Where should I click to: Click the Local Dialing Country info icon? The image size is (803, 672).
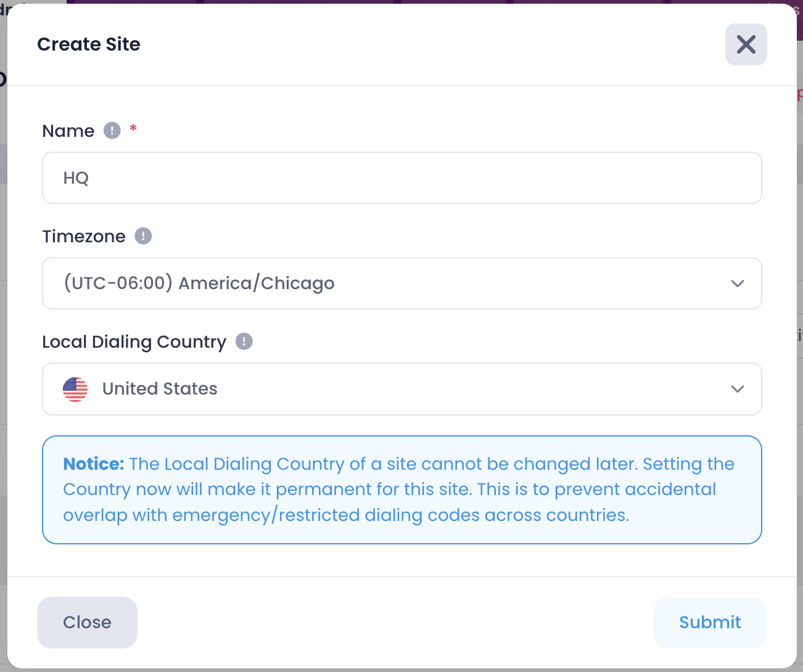pyautogui.click(x=244, y=342)
